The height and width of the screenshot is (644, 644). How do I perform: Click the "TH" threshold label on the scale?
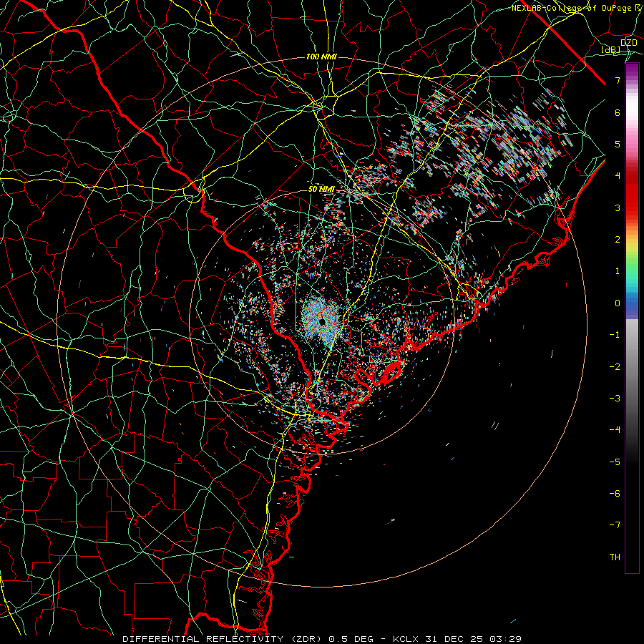pyautogui.click(x=615, y=557)
